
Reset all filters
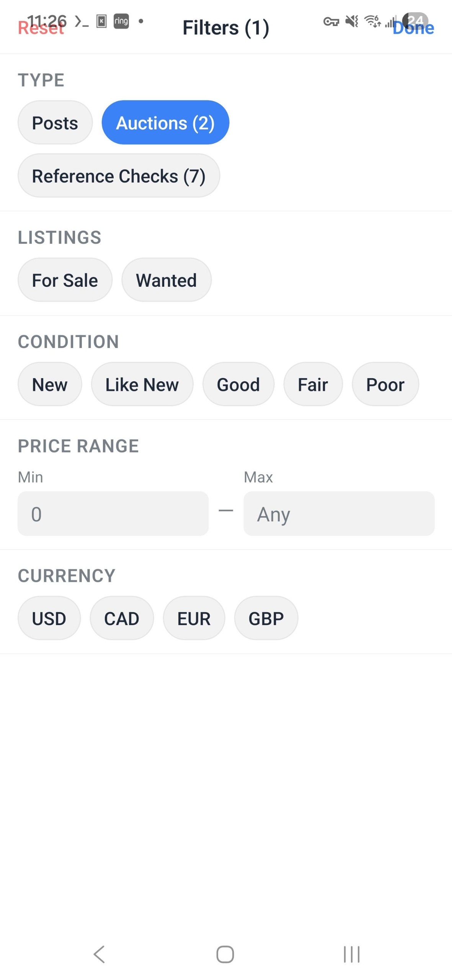point(41,28)
